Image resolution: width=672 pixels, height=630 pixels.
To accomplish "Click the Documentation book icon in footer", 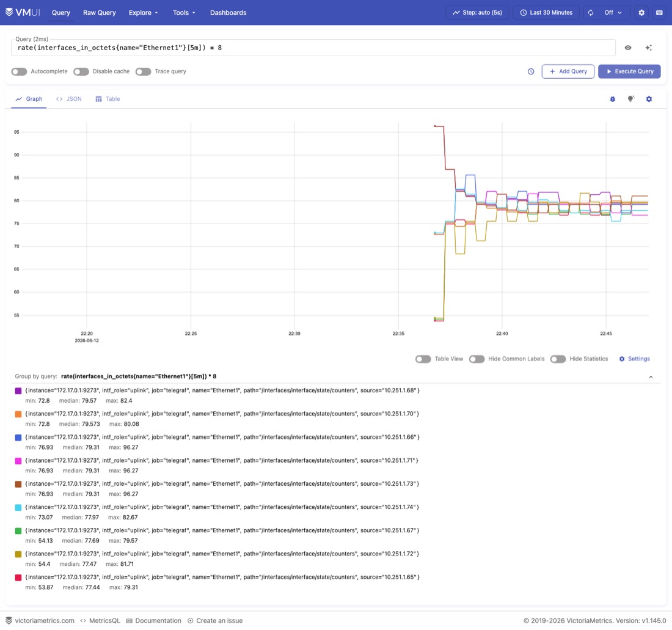I will [x=129, y=620].
